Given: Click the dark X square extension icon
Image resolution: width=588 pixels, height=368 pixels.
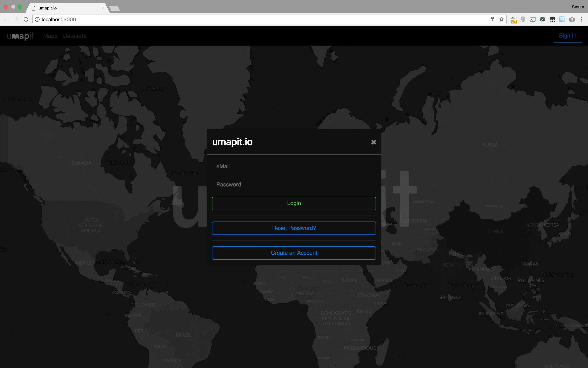Looking at the screenshot, I should pyautogui.click(x=542, y=19).
